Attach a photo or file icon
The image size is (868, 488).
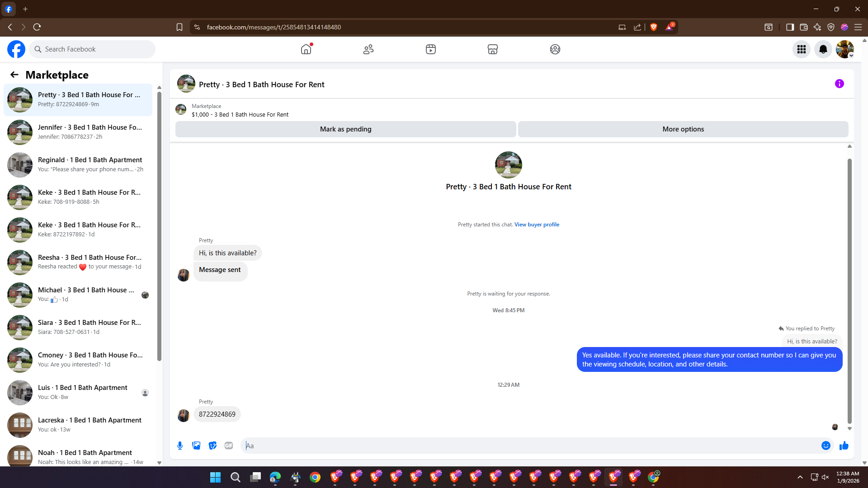click(x=196, y=446)
